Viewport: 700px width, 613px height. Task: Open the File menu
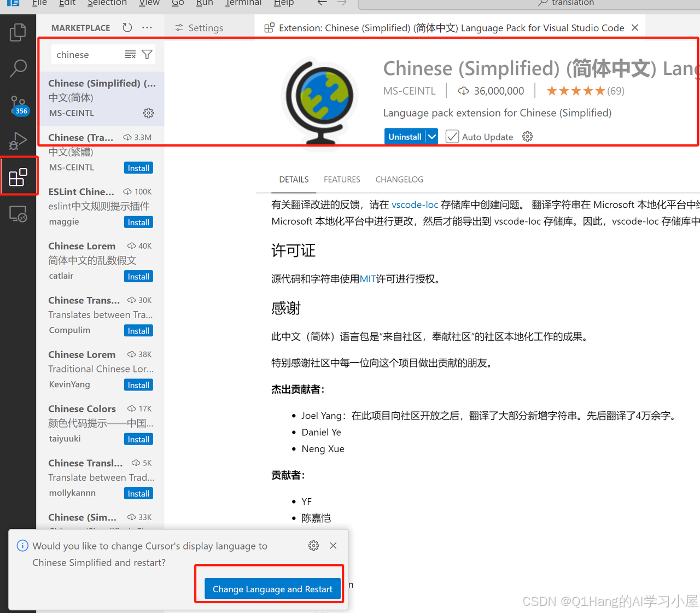pos(39,3)
